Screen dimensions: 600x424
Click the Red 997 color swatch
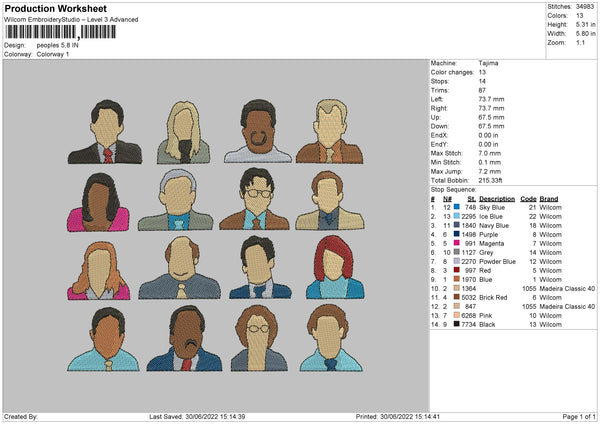pos(457,270)
